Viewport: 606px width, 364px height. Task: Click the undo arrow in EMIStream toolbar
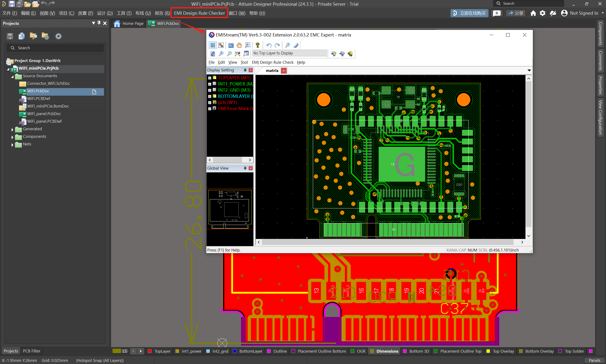[269, 45]
